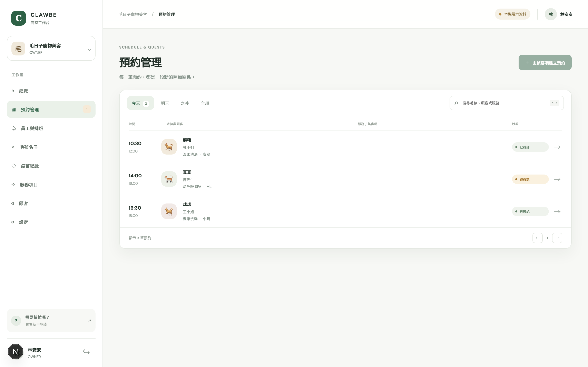Screen dimensions: 588x367
Task: Select the 之後 tab
Action: (185, 103)
